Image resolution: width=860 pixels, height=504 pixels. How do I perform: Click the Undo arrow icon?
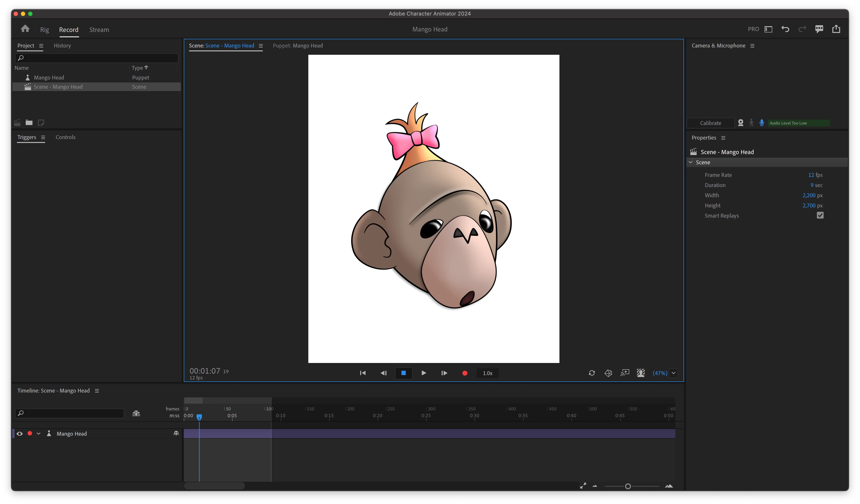coord(785,29)
